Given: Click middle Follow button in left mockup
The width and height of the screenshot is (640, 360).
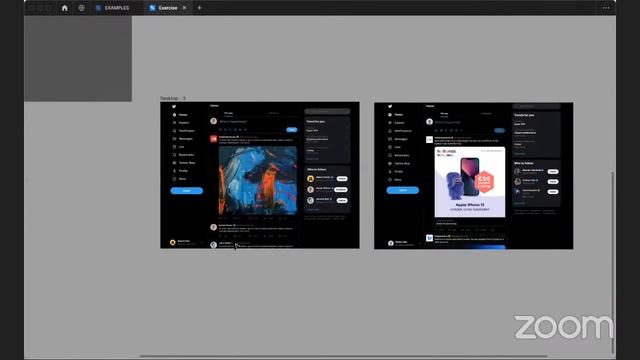Looking at the screenshot, I should coord(341,189).
